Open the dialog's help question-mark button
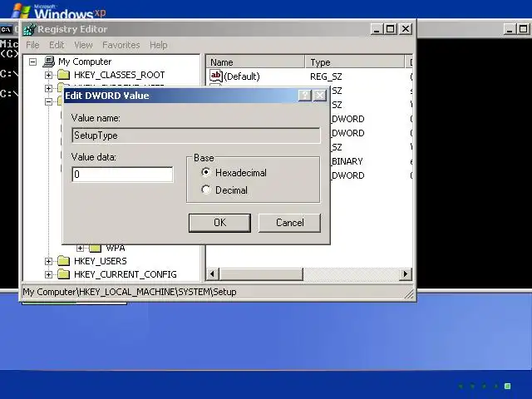This screenshot has height=399, width=532. tap(305, 96)
